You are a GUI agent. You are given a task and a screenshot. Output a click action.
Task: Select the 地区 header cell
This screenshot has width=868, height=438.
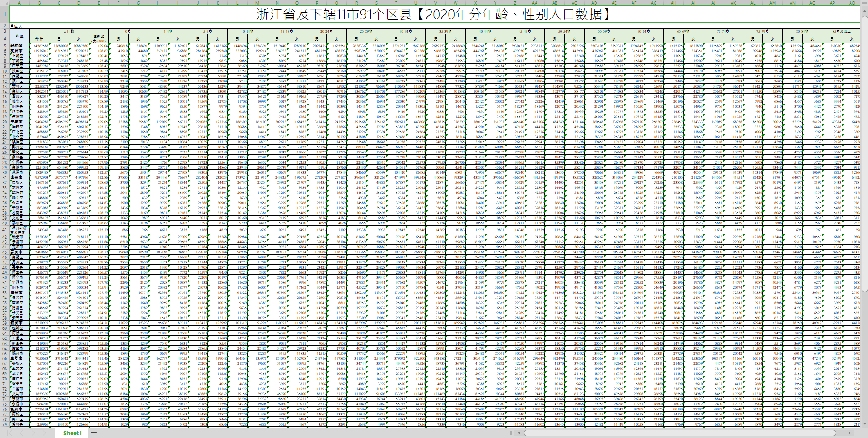tap(19, 36)
